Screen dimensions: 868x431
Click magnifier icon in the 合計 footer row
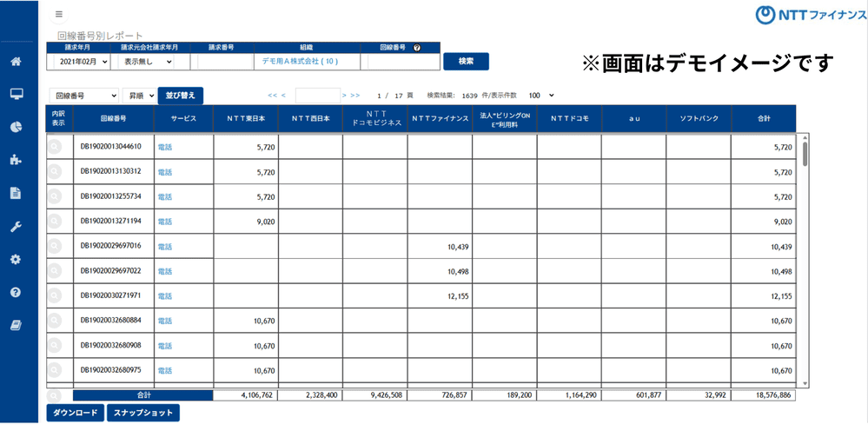[54, 396]
